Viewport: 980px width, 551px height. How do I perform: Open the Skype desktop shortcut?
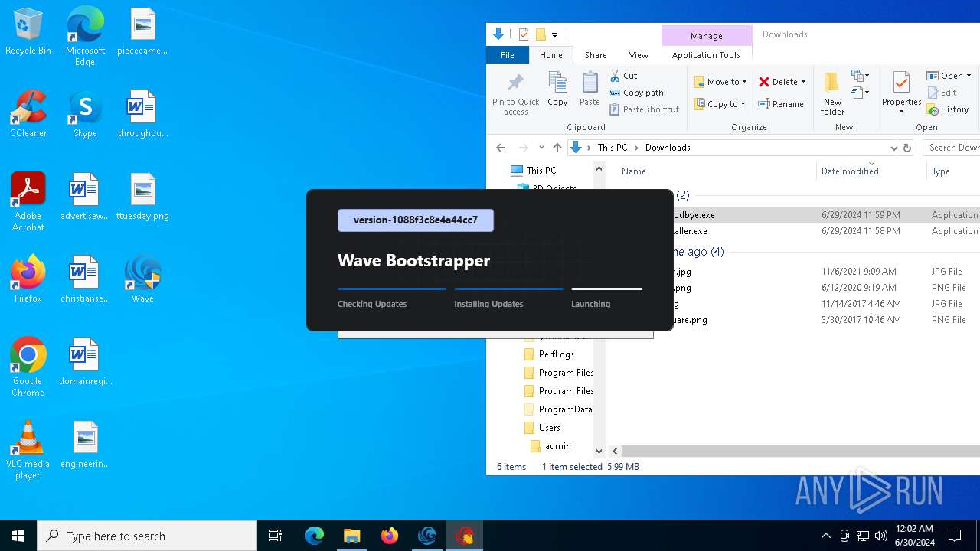click(x=85, y=115)
